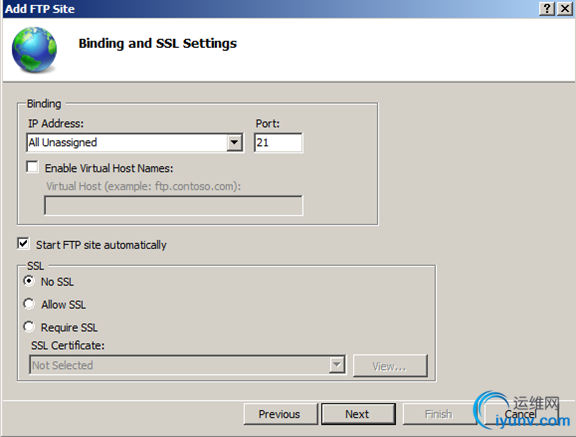Click the Port input field
Viewport: 576px width, 437px height.
click(x=278, y=142)
